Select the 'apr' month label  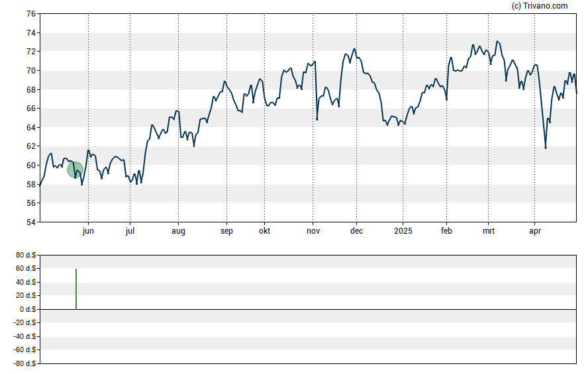[x=535, y=231]
